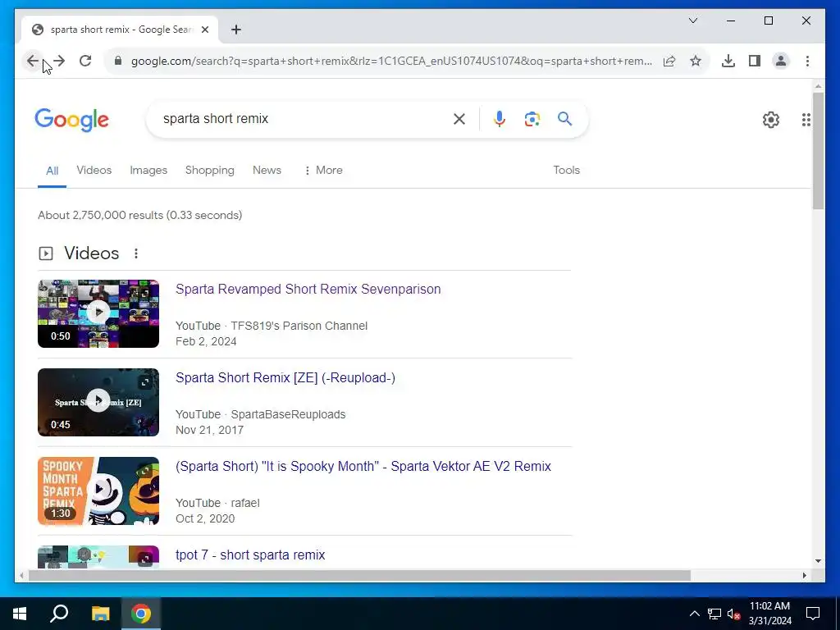
Task: Click About 2,750,000 results text
Action: point(139,215)
